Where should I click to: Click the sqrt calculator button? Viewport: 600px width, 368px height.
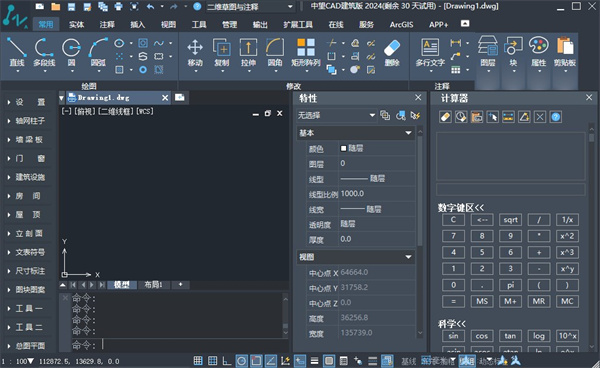(510, 220)
